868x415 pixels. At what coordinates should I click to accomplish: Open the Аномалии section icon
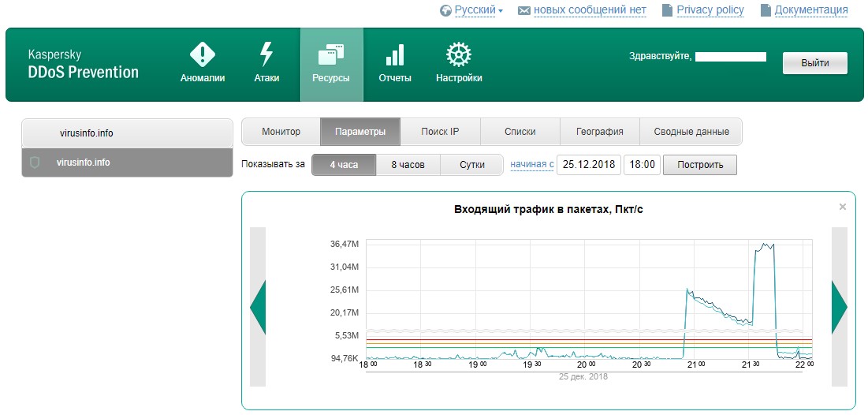point(203,55)
